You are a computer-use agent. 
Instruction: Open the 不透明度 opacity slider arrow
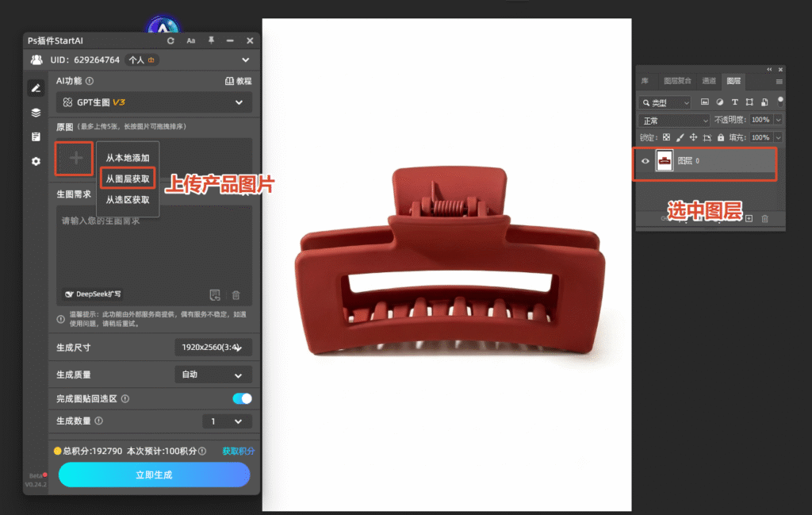[x=779, y=120]
